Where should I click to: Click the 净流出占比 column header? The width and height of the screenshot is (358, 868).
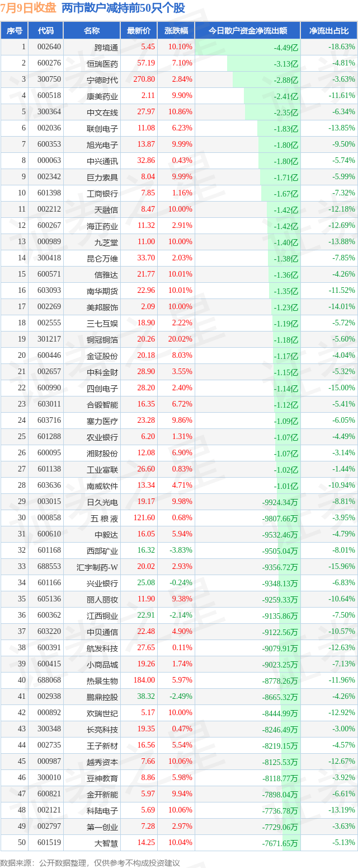tap(329, 31)
